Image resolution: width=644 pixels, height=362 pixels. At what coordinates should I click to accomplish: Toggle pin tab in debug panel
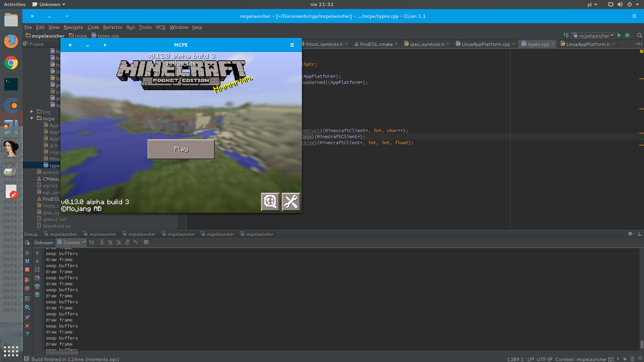27,317
